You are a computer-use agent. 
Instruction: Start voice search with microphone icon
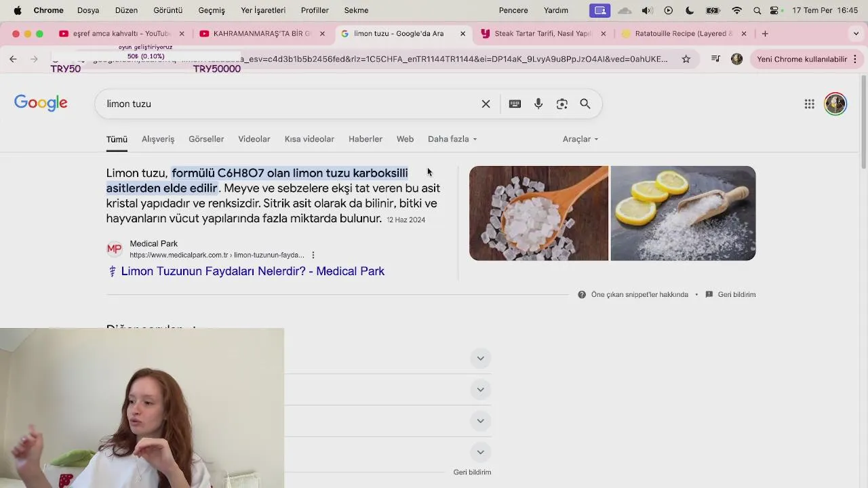pos(538,104)
